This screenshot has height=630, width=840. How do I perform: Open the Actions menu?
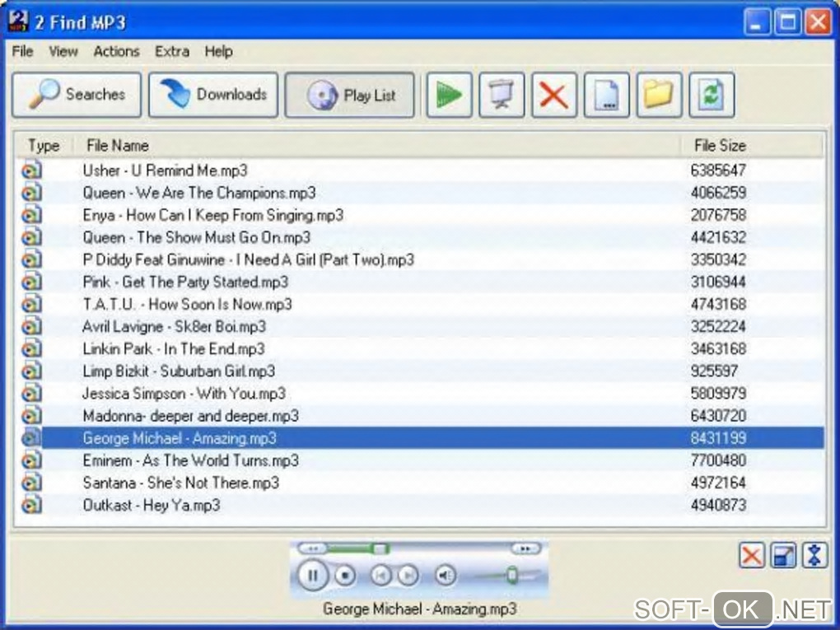coord(116,51)
